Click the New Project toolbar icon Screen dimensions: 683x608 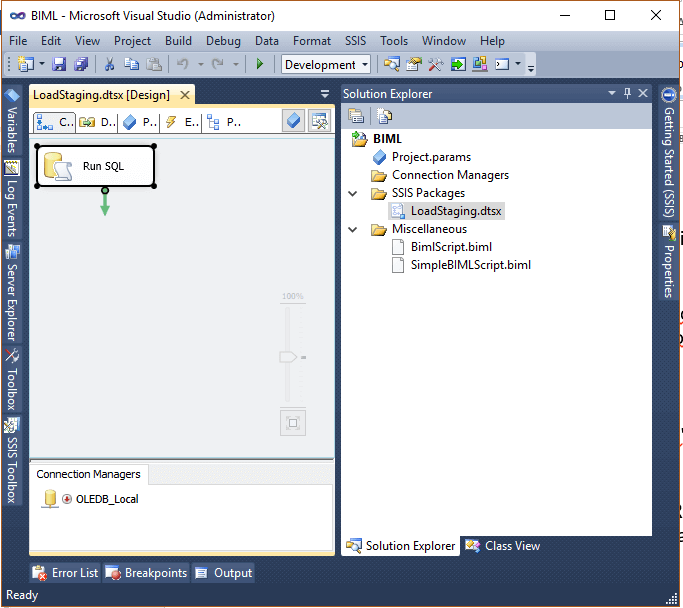pyautogui.click(x=26, y=64)
